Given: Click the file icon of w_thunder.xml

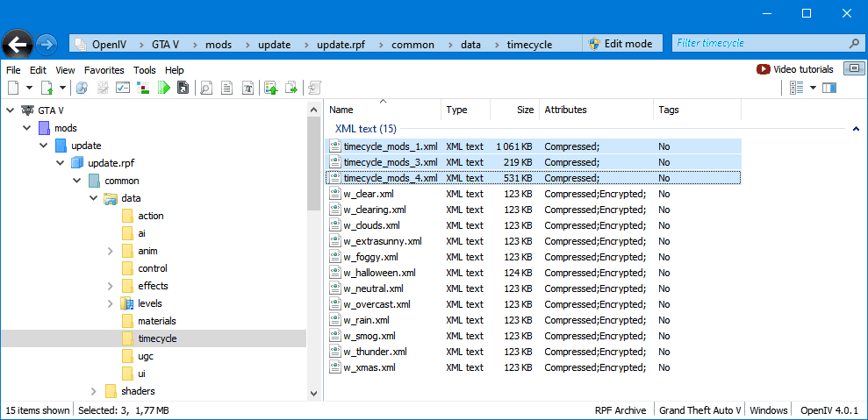Looking at the screenshot, I should click(334, 352).
